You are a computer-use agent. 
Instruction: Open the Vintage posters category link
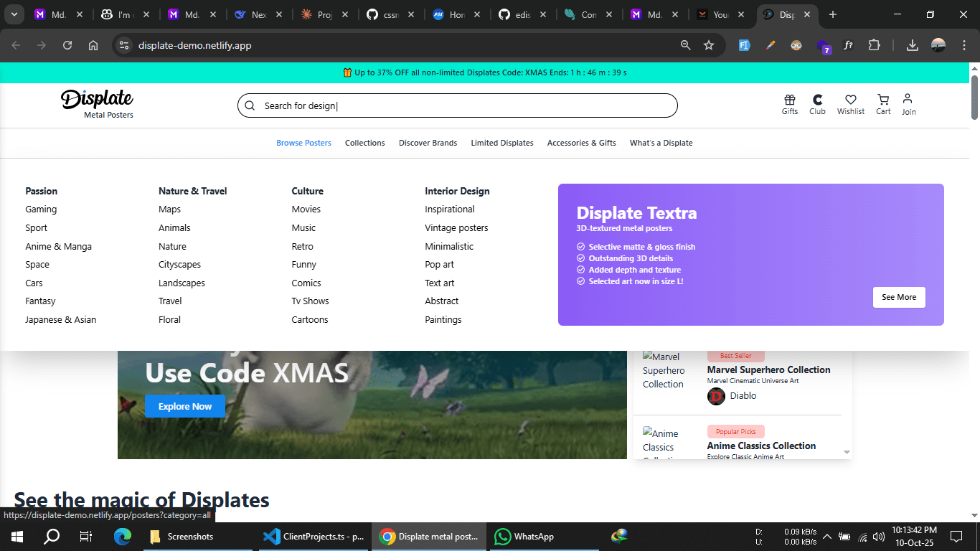click(456, 228)
